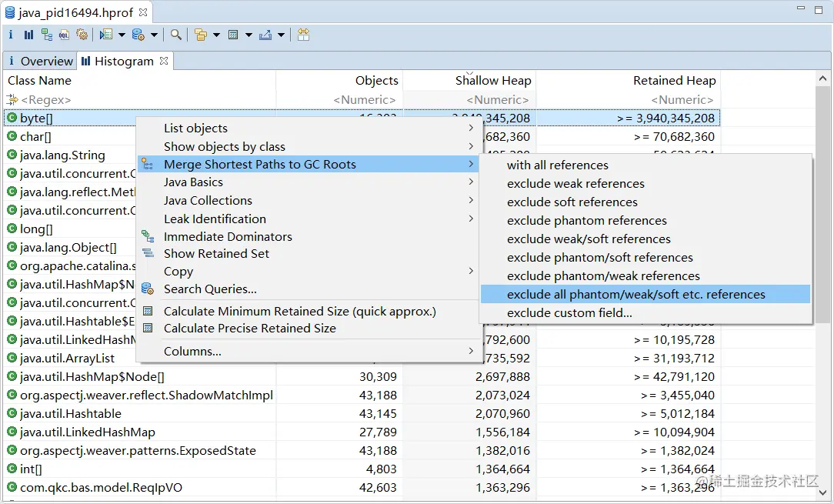Open the Columns... submenu
The width and height of the screenshot is (834, 504).
pos(309,351)
